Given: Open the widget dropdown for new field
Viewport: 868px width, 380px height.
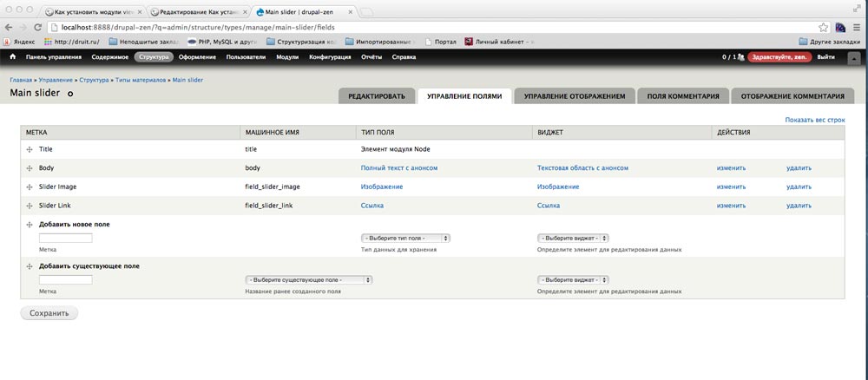Looking at the screenshot, I should click(574, 237).
